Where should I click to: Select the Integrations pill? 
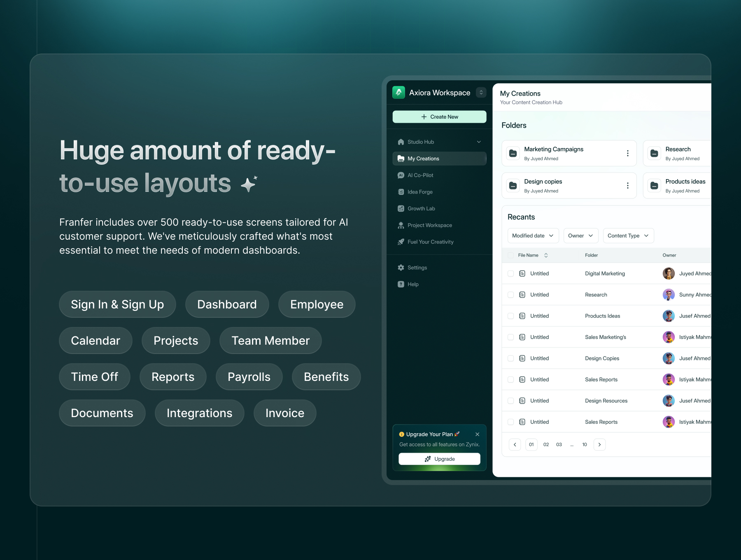pyautogui.click(x=199, y=413)
